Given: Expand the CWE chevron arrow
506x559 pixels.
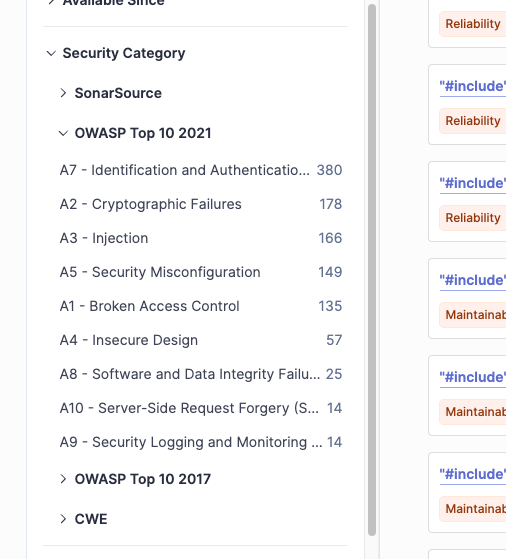Looking at the screenshot, I should click(x=63, y=519).
